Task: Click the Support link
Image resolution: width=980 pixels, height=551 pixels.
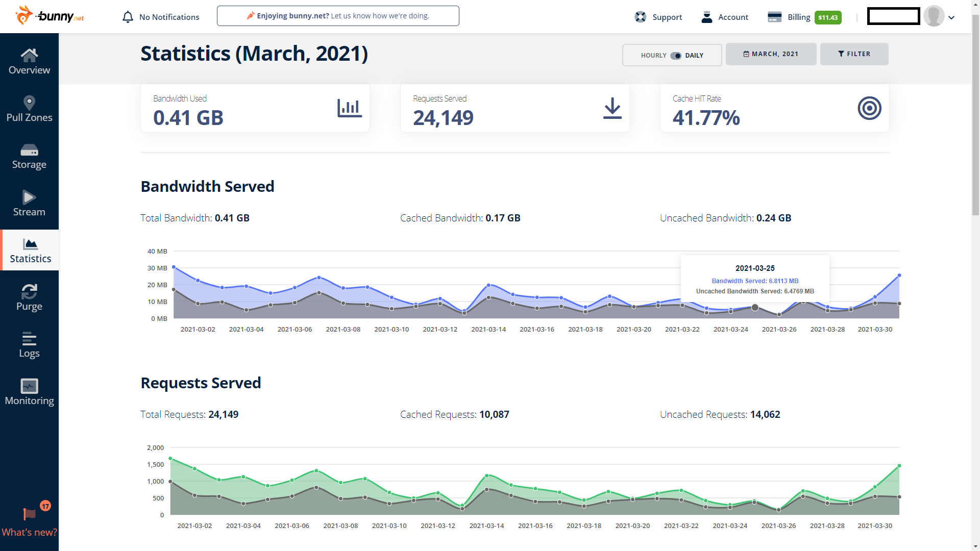Action: (658, 17)
